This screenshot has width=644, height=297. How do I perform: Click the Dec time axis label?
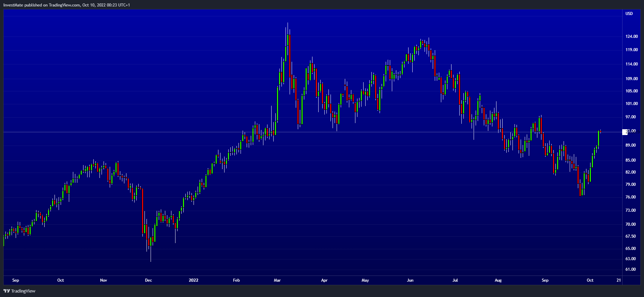click(x=149, y=280)
